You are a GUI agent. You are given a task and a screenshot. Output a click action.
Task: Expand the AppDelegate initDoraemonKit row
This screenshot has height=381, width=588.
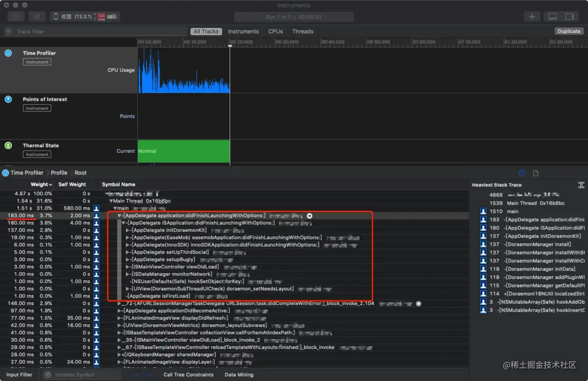click(128, 230)
